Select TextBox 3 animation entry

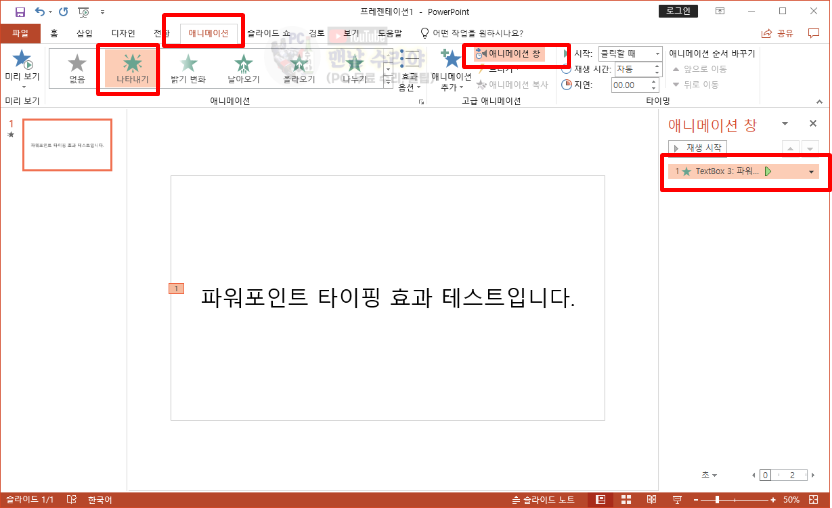743,171
